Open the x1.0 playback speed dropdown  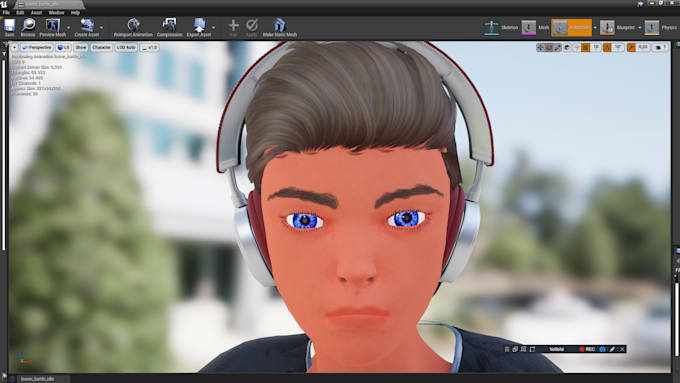150,47
